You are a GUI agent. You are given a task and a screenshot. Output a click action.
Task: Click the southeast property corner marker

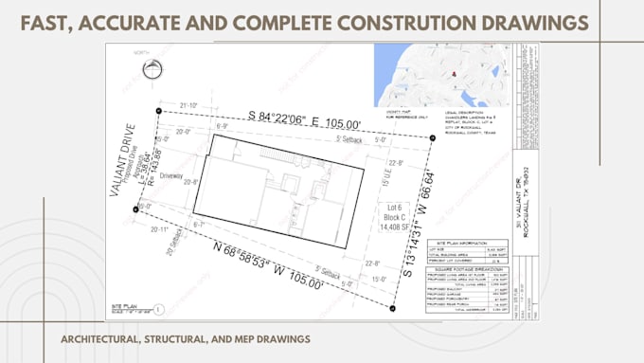[x=393, y=308]
